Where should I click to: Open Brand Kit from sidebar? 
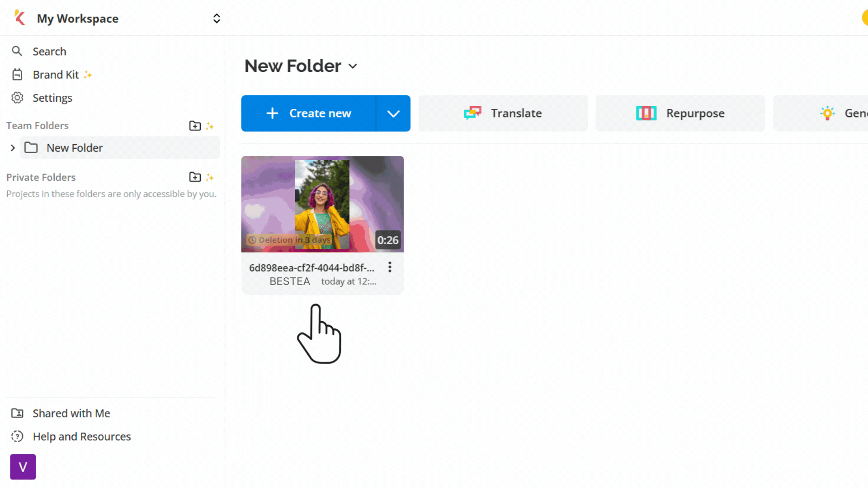56,75
